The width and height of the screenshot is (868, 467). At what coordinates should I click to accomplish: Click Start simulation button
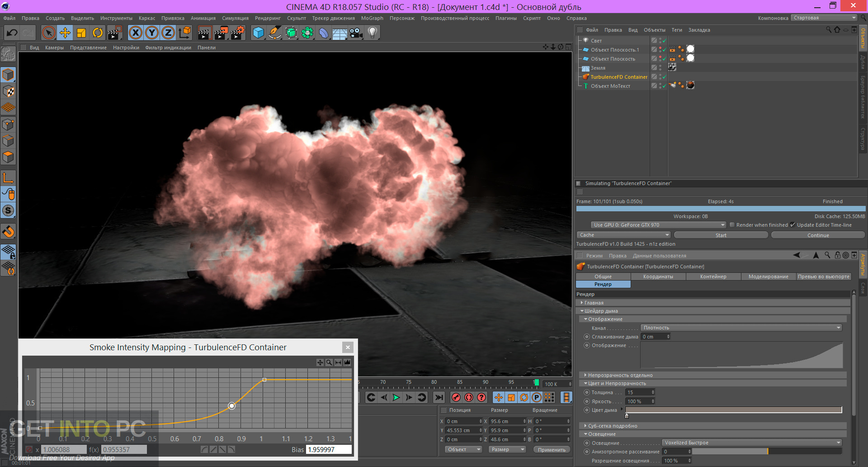pyautogui.click(x=721, y=235)
